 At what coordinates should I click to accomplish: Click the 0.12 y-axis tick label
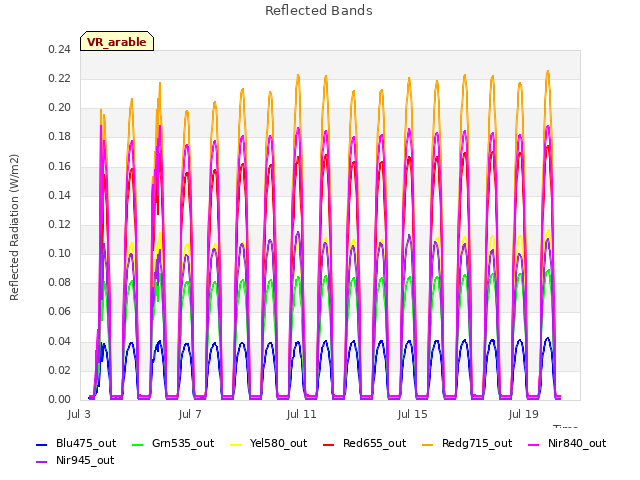click(x=60, y=224)
